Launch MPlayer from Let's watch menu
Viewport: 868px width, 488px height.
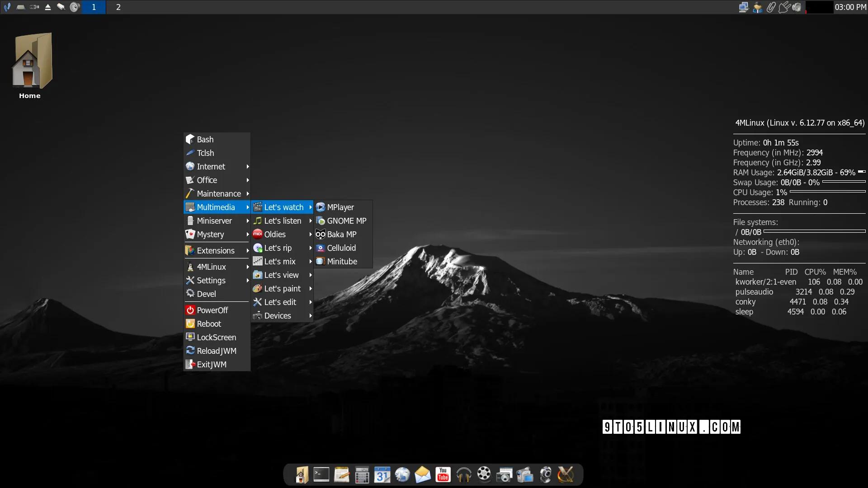(340, 207)
